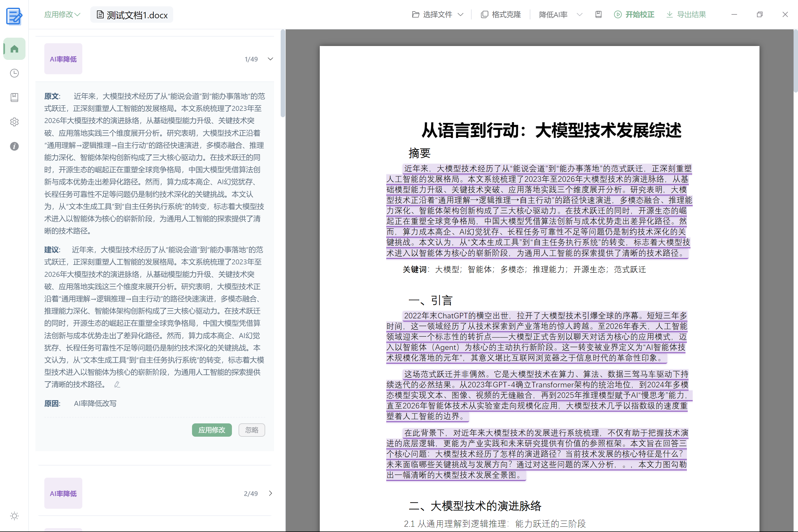798x532 pixels.
Task: Collapse the 1/49 suggestion card
Action: click(x=270, y=59)
